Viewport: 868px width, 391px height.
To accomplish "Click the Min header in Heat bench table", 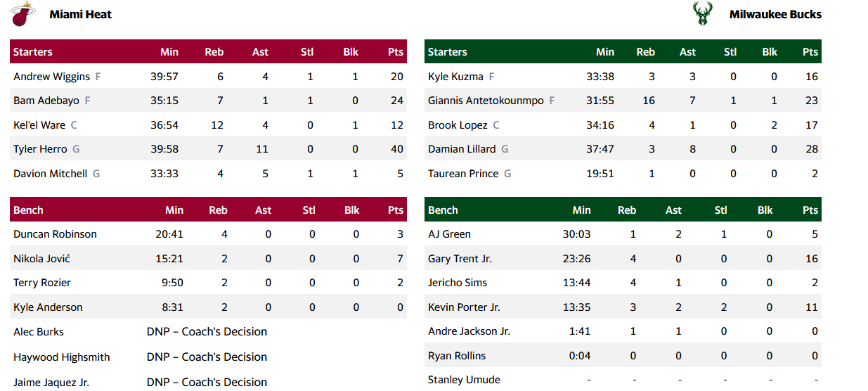I will tap(174, 210).
